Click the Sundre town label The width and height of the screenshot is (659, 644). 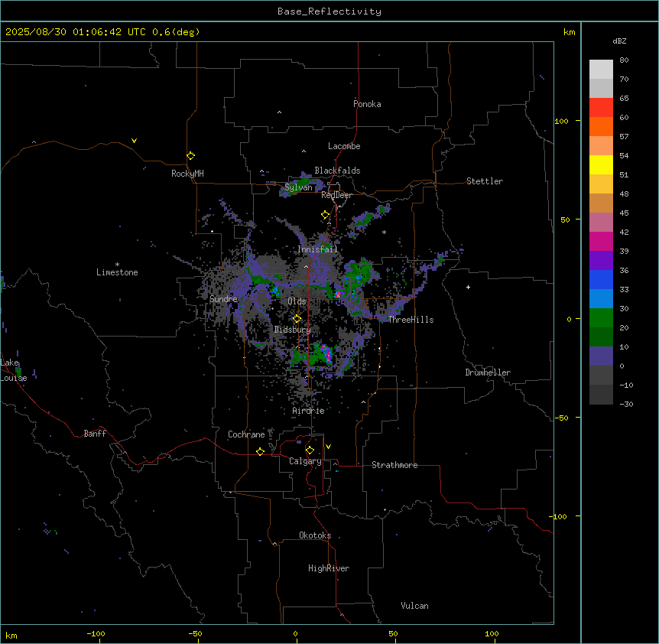(223, 299)
